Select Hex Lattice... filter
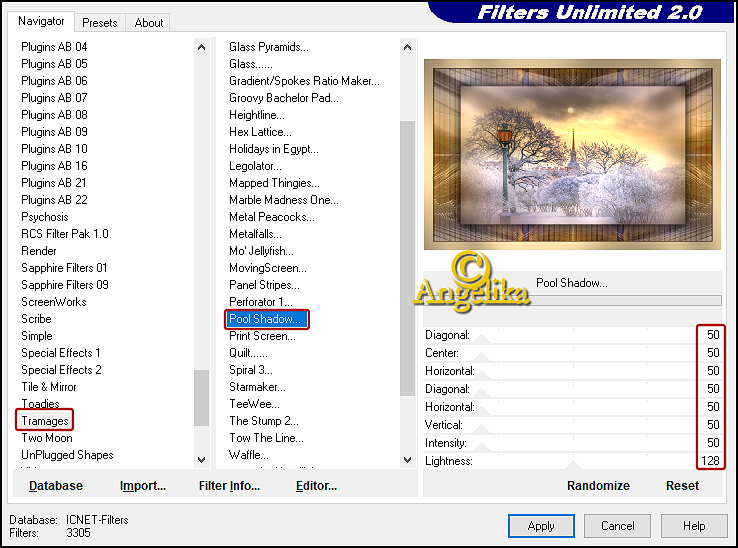Viewport: 738px width, 548px height. [x=260, y=132]
